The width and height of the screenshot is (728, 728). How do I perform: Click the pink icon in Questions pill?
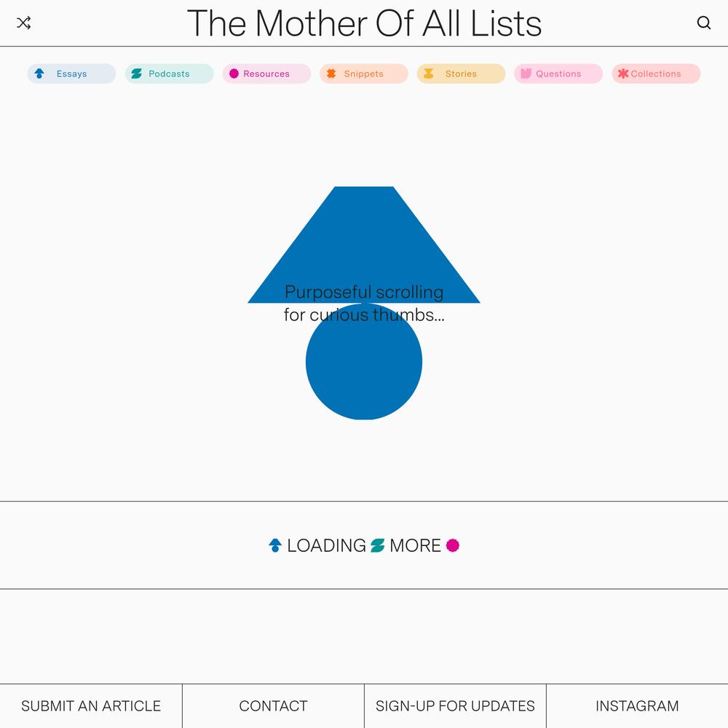[x=526, y=74]
